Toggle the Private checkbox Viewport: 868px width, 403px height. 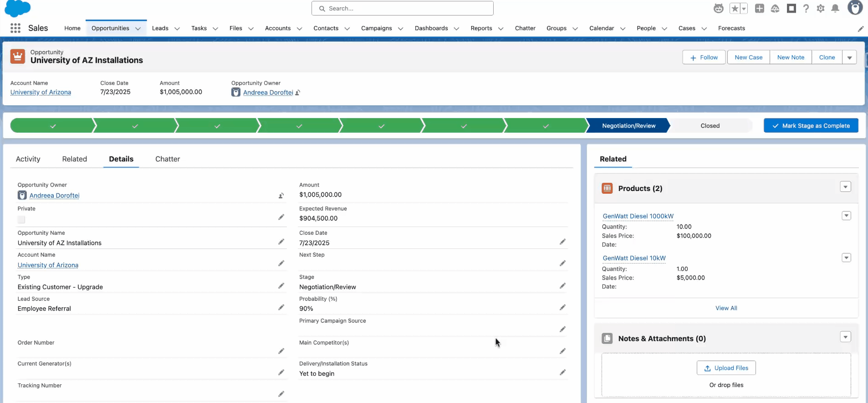click(x=21, y=220)
